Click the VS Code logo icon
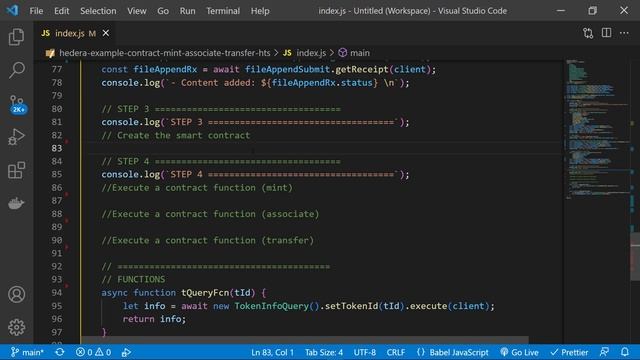 tap(12, 10)
